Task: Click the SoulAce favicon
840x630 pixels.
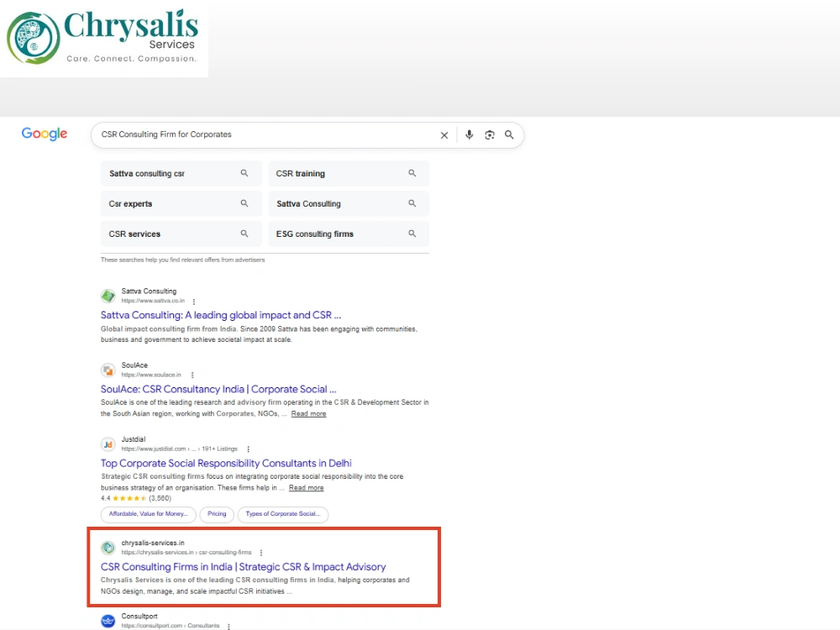Action: click(108, 370)
